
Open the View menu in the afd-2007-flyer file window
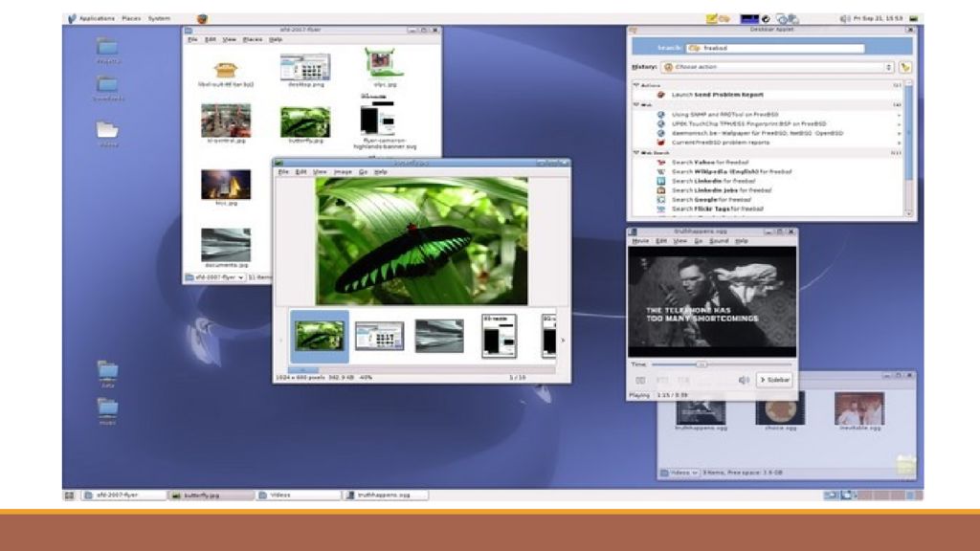(x=230, y=39)
